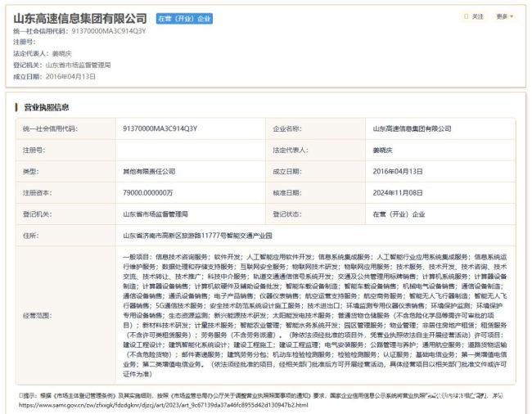Viewport: 532px width, 414px height.
Task: Click 类型 value 其他有限责任公司
Action: click(149, 171)
